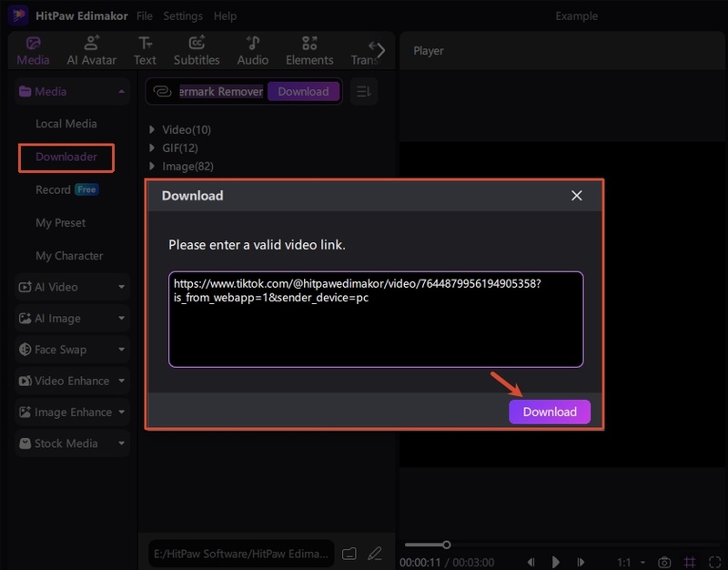Step to the previous frame
Screen dimensions: 728x570
(531, 562)
